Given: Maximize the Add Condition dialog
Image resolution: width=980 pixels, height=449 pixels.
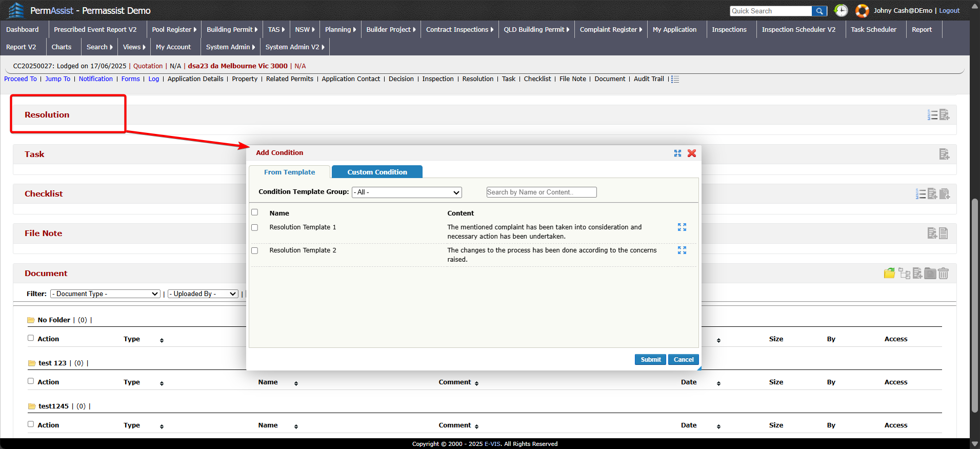Looking at the screenshot, I should 677,153.
